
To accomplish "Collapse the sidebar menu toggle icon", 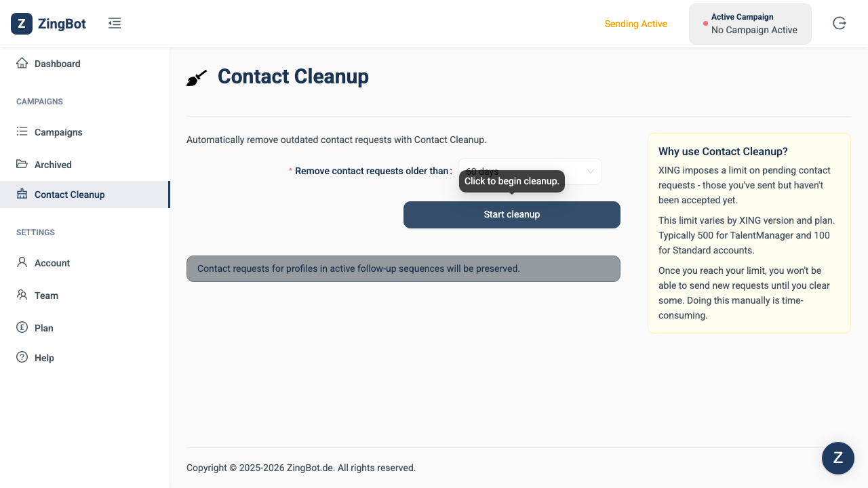I will [115, 24].
